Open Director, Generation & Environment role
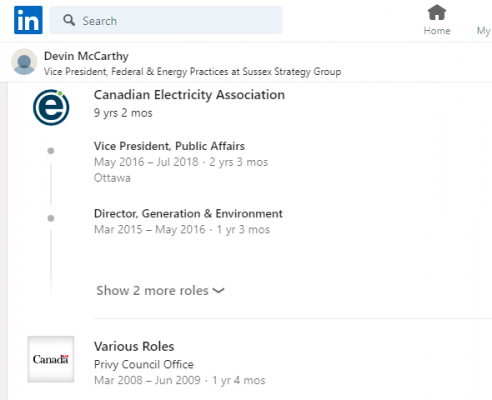The height and width of the screenshot is (400, 492). tap(188, 214)
